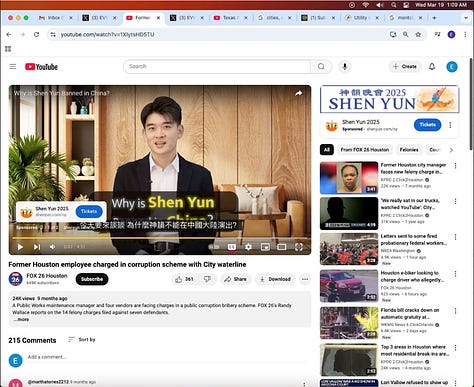Open macOS Spotlight search in menu bar

tap(394, 5)
